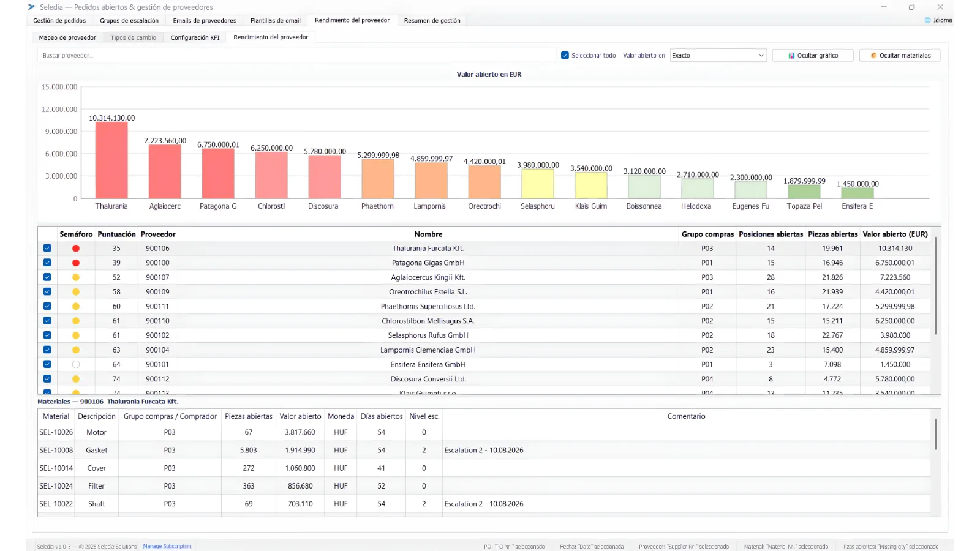Image resolution: width=980 pixels, height=551 pixels.
Task: Uncheck the Lampornis Clemenciae GmbH checkbox
Action: (47, 350)
